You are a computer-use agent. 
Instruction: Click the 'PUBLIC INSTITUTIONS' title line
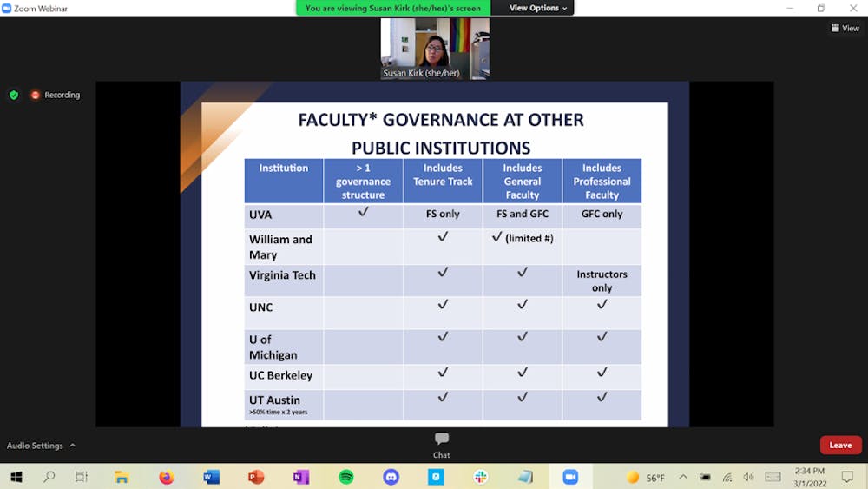click(441, 148)
